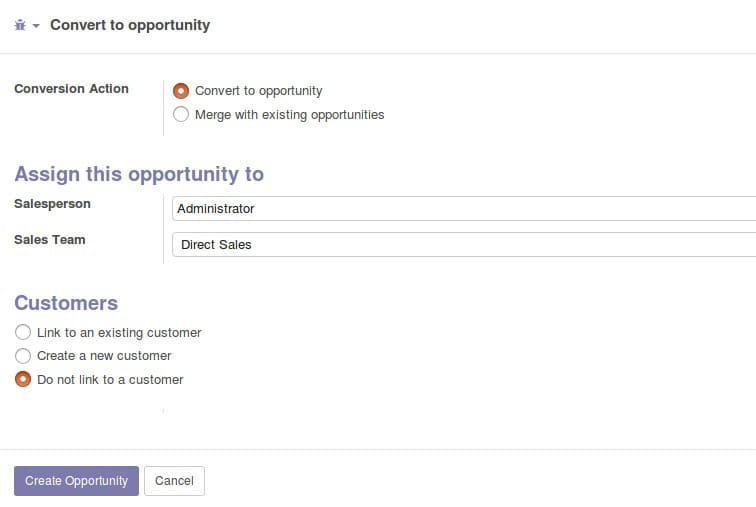756x507 pixels.
Task: Click the Conversion Action label
Action: 71,89
